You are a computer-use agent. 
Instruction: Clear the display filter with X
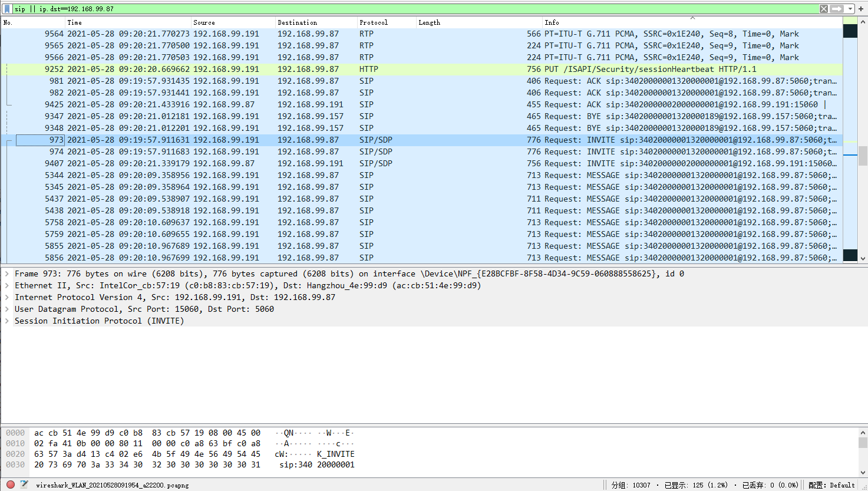point(824,9)
